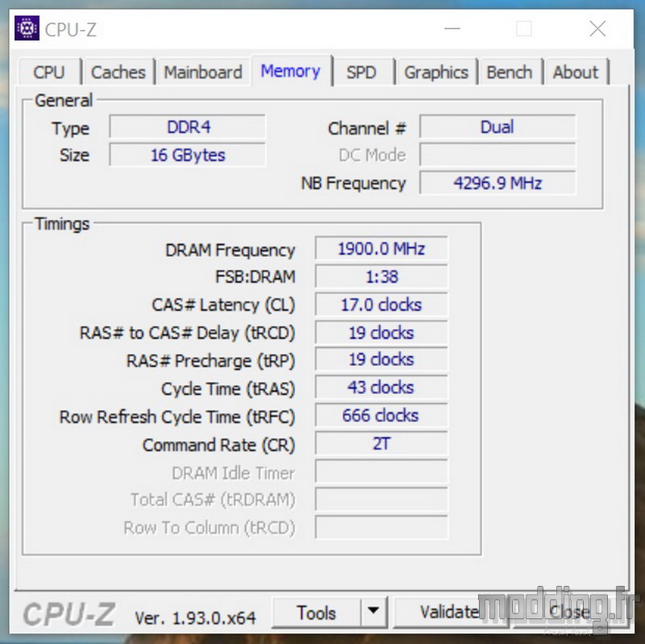This screenshot has width=645, height=644.
Task: Close the window with X icon
Action: tap(597, 29)
